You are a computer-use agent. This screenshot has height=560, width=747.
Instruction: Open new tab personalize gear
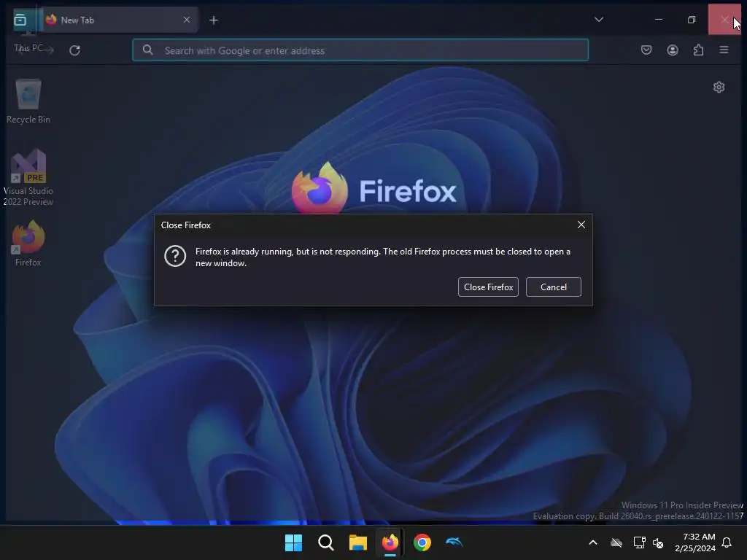719,87
